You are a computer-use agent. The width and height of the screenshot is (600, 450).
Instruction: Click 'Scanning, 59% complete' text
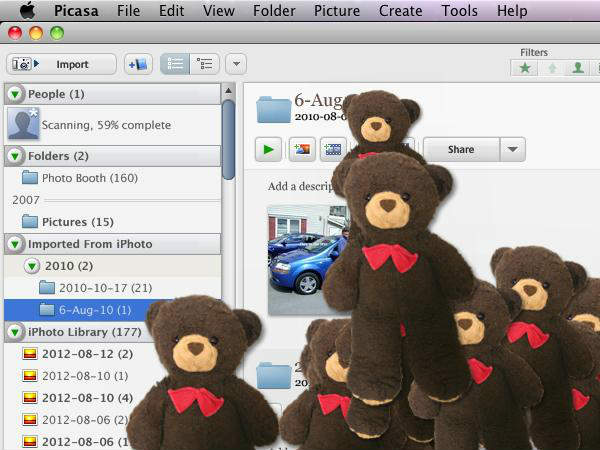(106, 125)
